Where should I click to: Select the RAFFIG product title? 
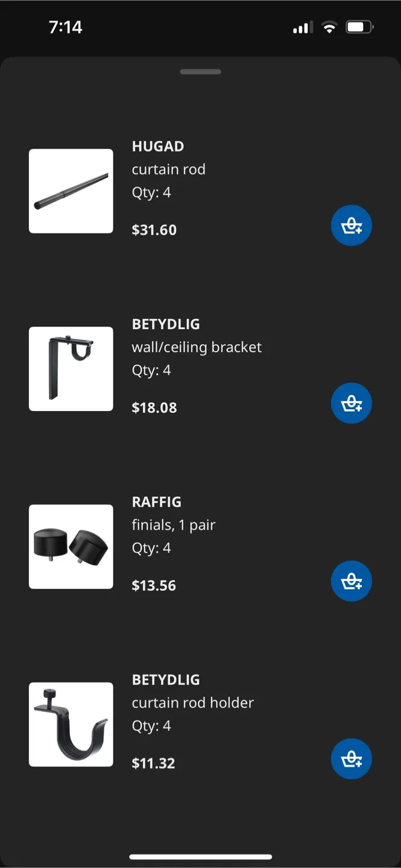click(x=157, y=502)
